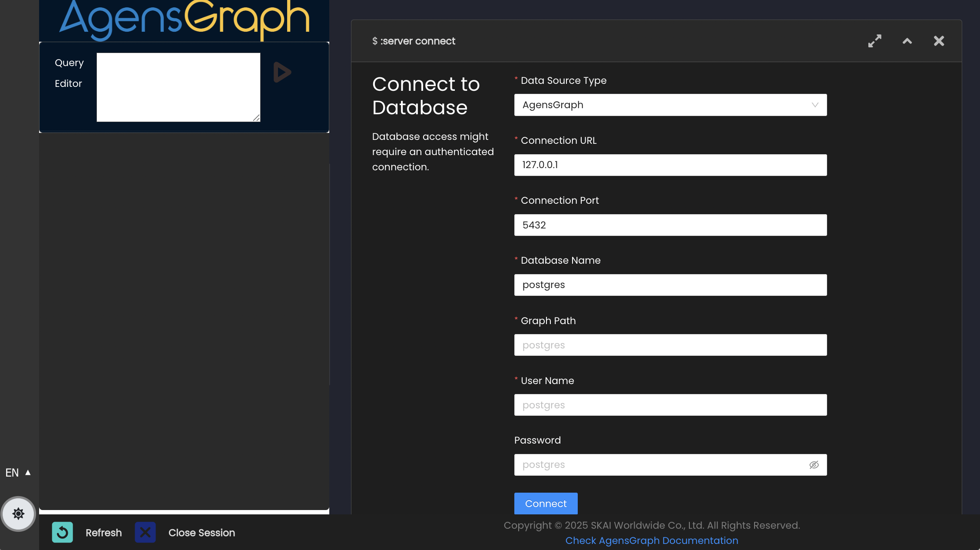Click the Refresh label
The width and height of the screenshot is (980, 550).
104,533
